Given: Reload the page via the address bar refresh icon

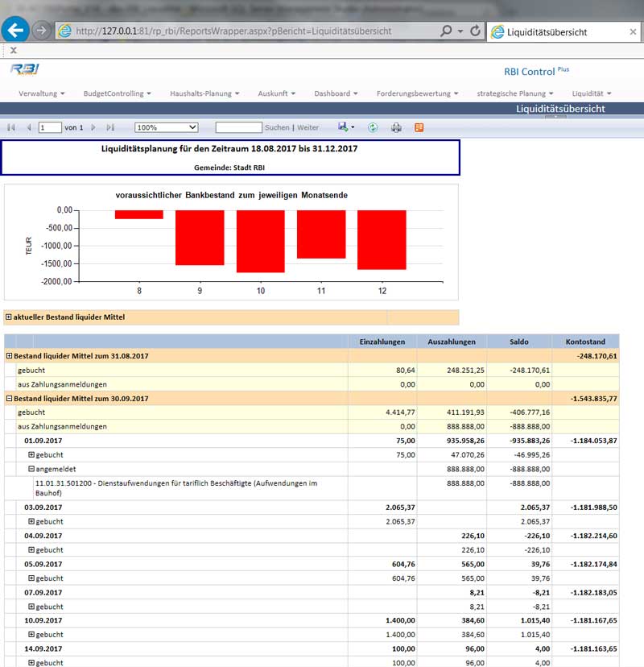Looking at the screenshot, I should 474,31.
